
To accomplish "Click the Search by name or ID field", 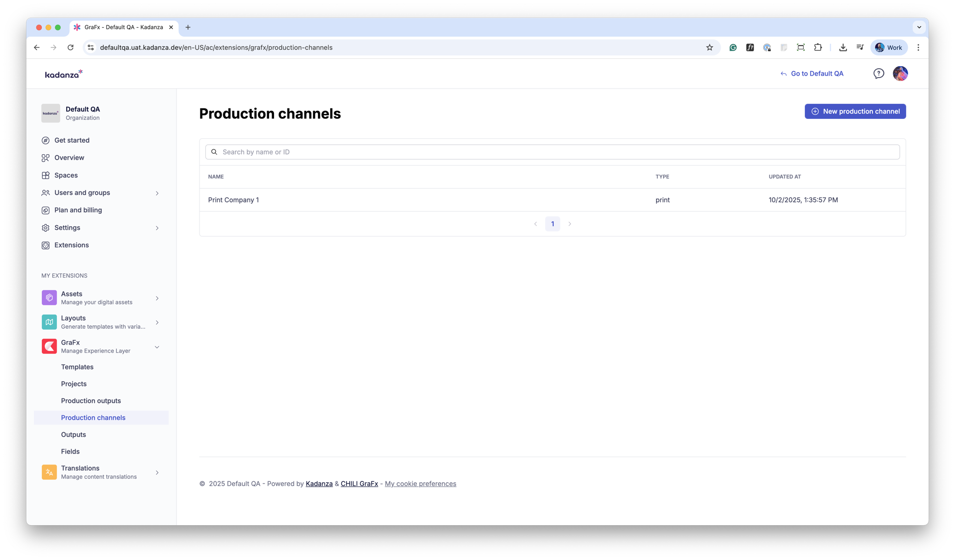I will pos(552,152).
